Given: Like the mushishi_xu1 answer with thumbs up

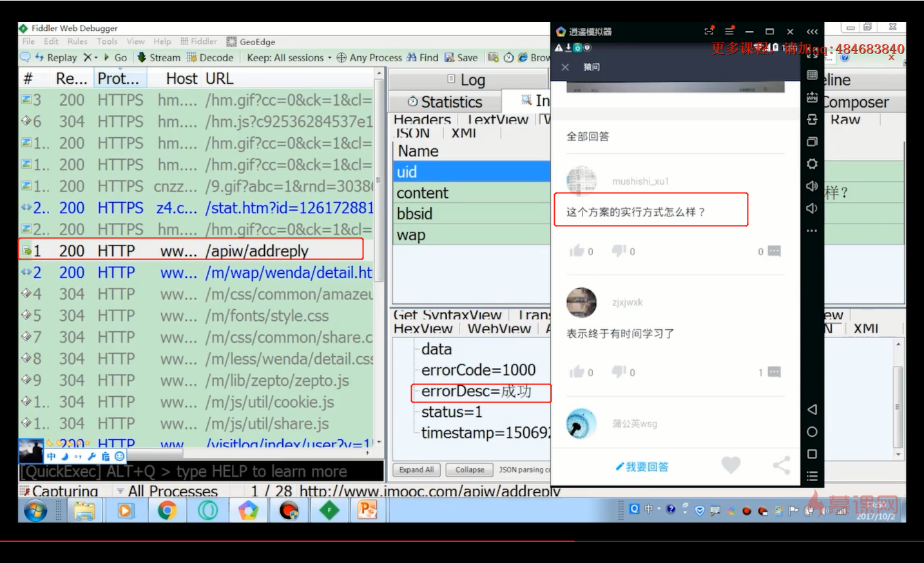Looking at the screenshot, I should [x=577, y=251].
